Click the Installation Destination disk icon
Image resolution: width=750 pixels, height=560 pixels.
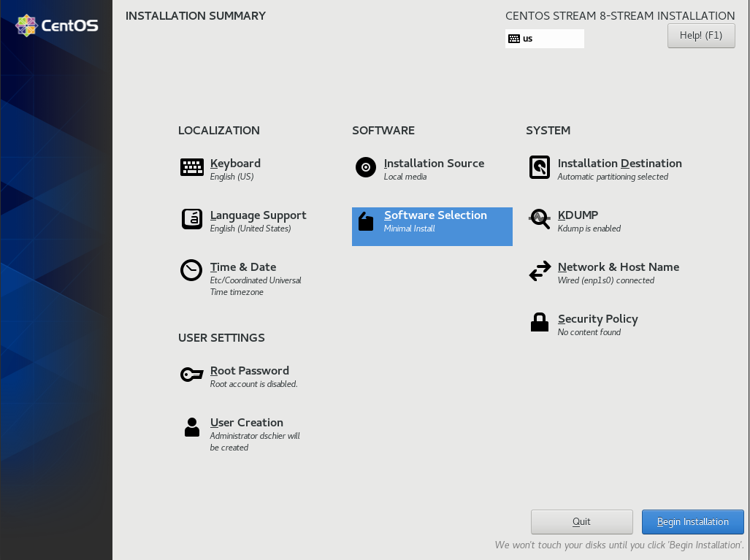click(x=540, y=167)
